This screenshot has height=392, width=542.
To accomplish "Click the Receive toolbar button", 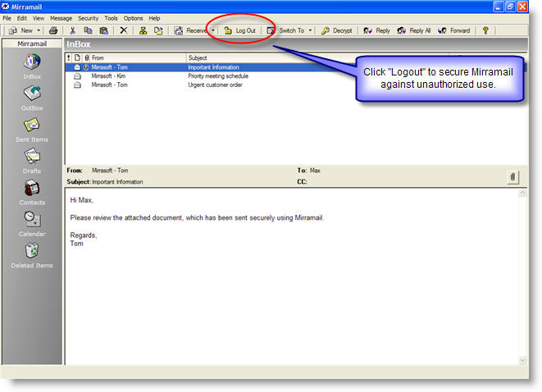I will point(190,30).
